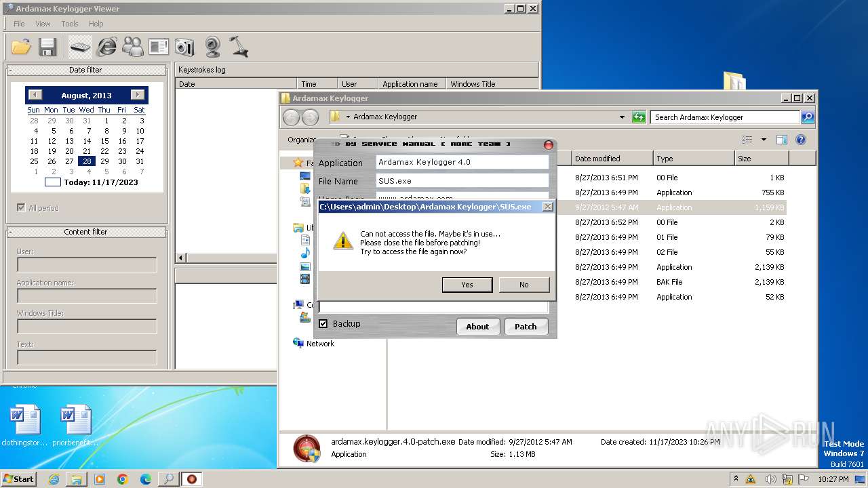Go to previous month in calendar

coord(35,95)
